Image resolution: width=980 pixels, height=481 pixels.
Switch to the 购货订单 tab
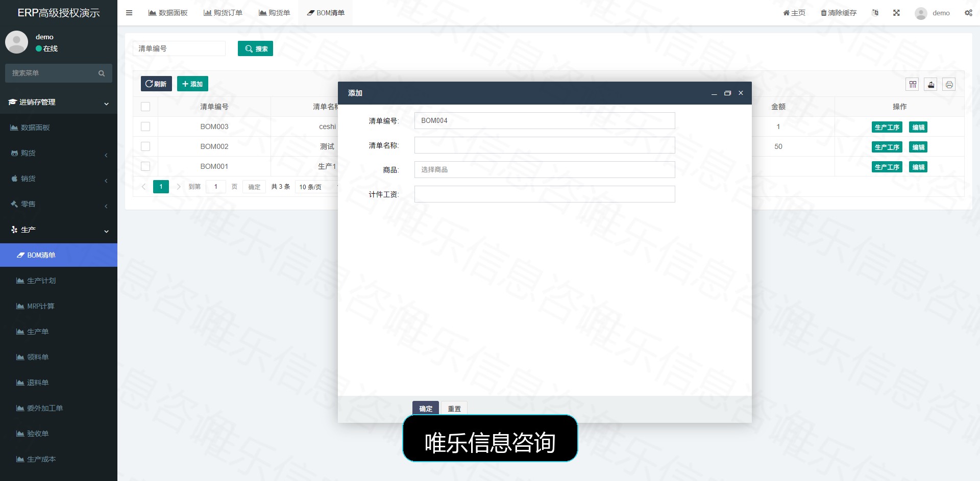tap(223, 13)
